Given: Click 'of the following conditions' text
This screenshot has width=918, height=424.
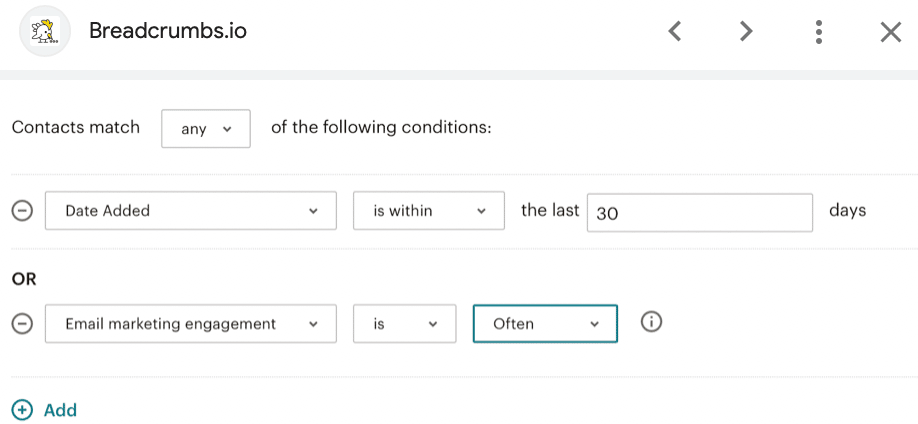Looking at the screenshot, I should point(381,128).
